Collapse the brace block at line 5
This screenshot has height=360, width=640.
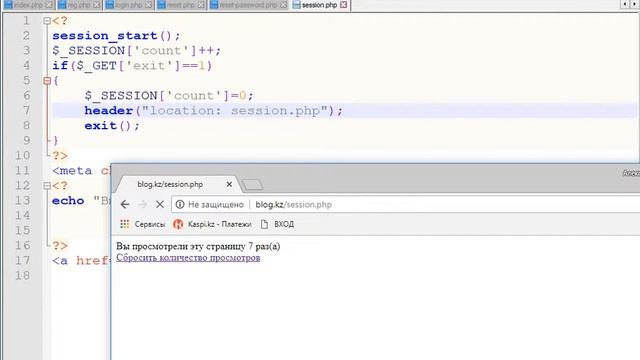pyautogui.click(x=47, y=80)
